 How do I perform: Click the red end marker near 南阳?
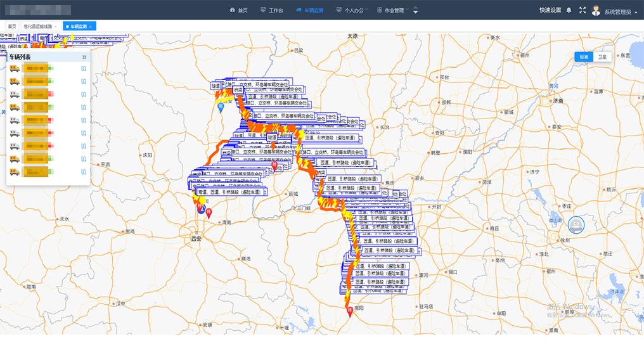350,312
